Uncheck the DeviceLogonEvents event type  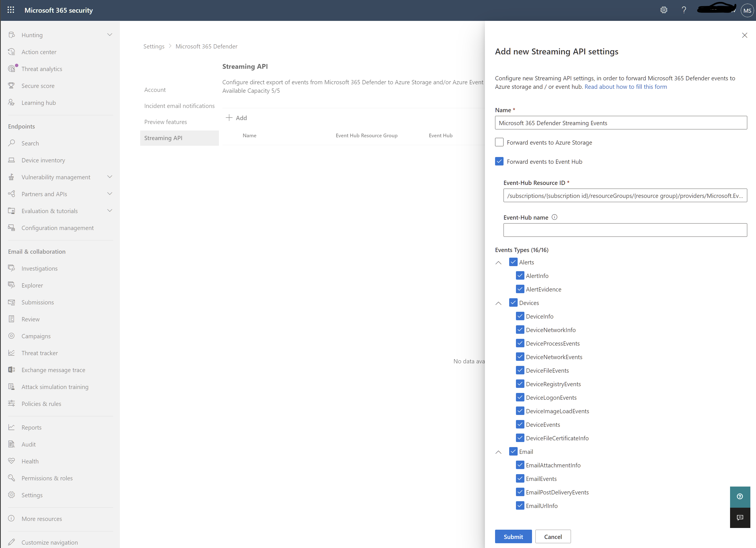click(520, 397)
